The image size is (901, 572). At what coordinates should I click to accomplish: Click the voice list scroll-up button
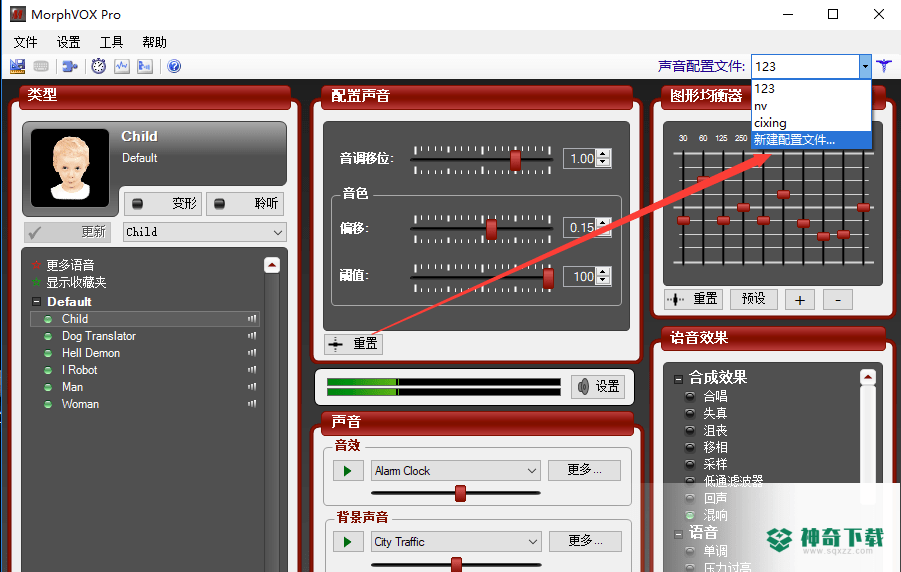point(272,265)
